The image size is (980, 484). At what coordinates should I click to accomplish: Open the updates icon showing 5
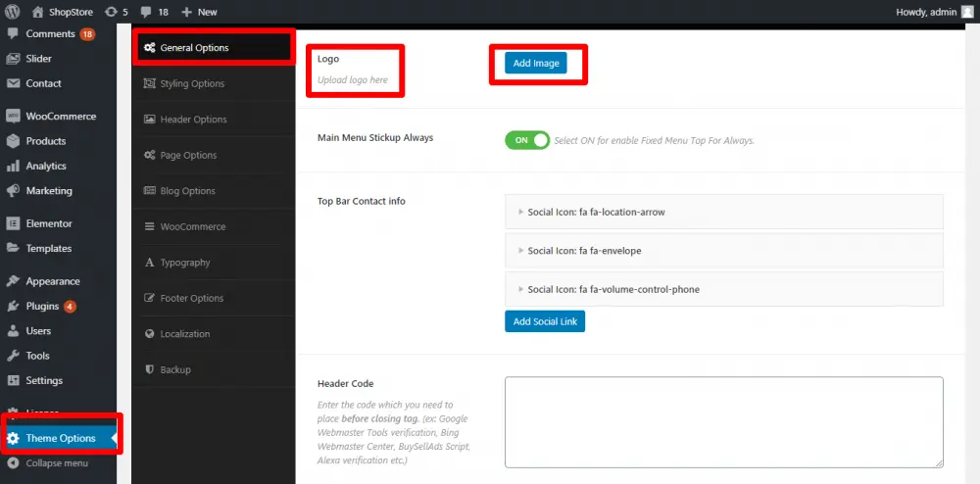coord(112,12)
